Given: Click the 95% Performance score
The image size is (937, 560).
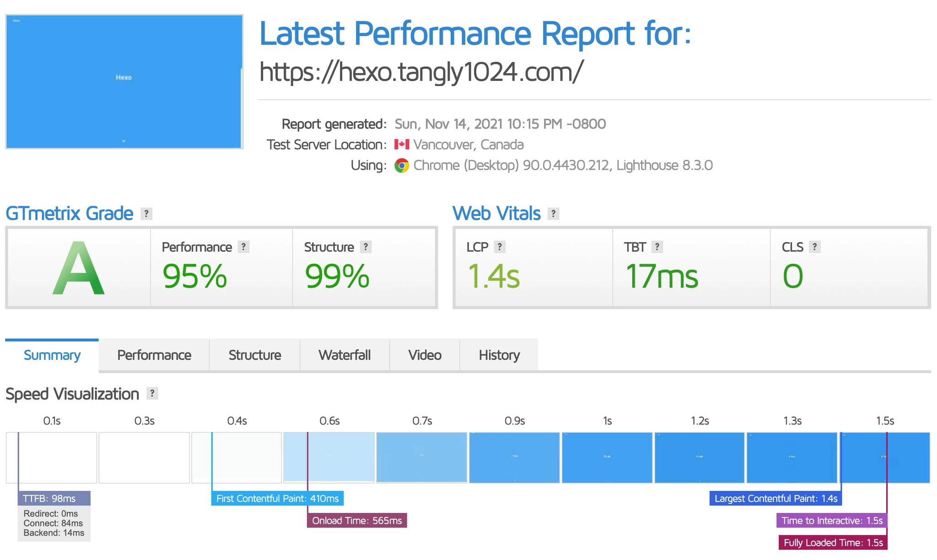Looking at the screenshot, I should click(195, 276).
